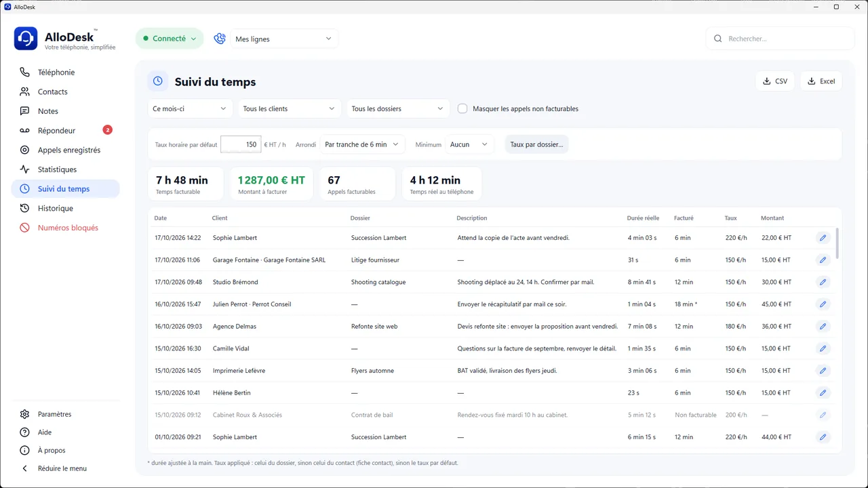This screenshot has width=868, height=488.
Task: Click pencil icon for Imprimerie Lefèvre row
Action: point(823,371)
